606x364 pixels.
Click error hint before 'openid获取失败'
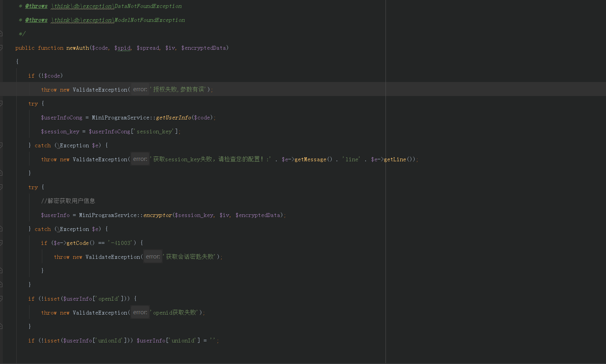(140, 312)
